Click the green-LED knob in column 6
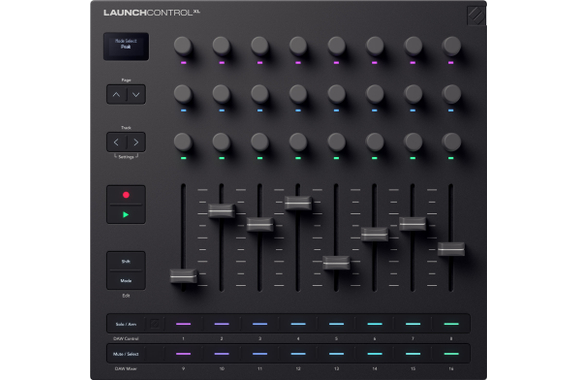Screen dimensions: 576x380 tap(375, 142)
